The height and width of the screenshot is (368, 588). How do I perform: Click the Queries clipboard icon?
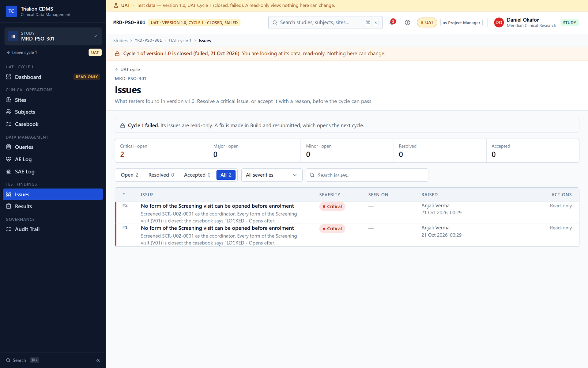9,147
